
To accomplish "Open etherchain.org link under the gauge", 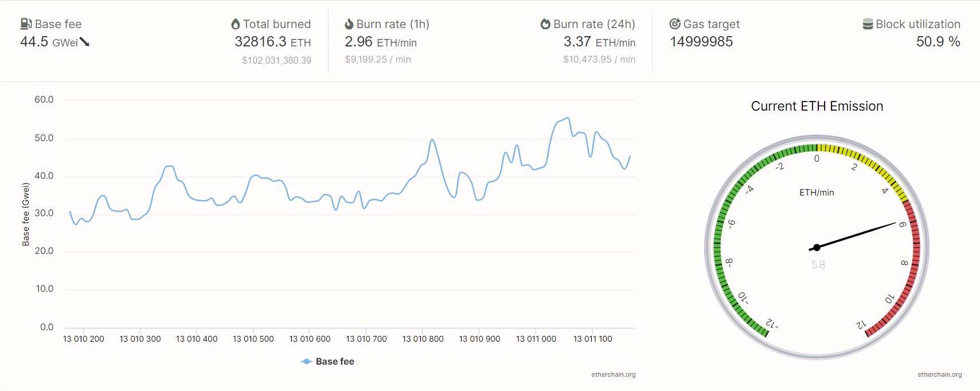I will [939, 374].
